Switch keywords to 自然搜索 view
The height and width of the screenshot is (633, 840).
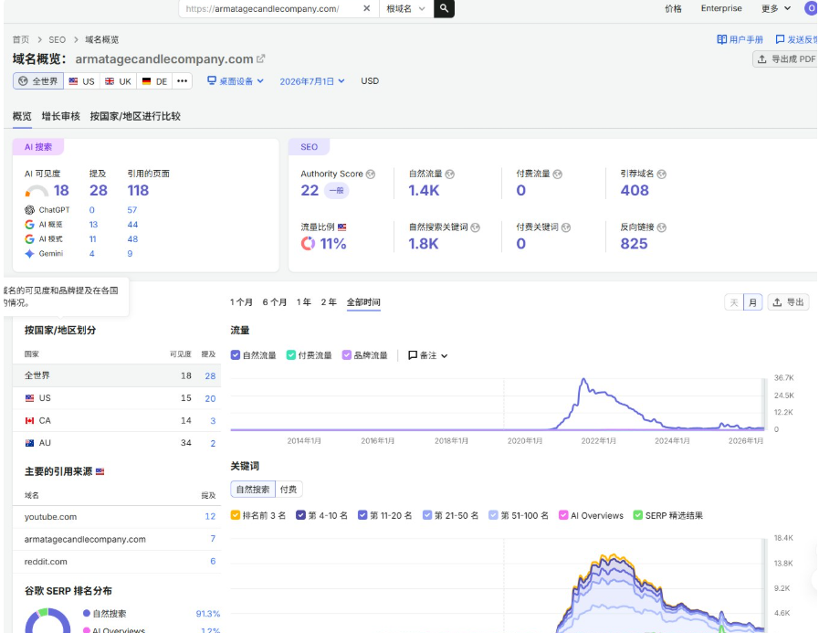pos(253,490)
